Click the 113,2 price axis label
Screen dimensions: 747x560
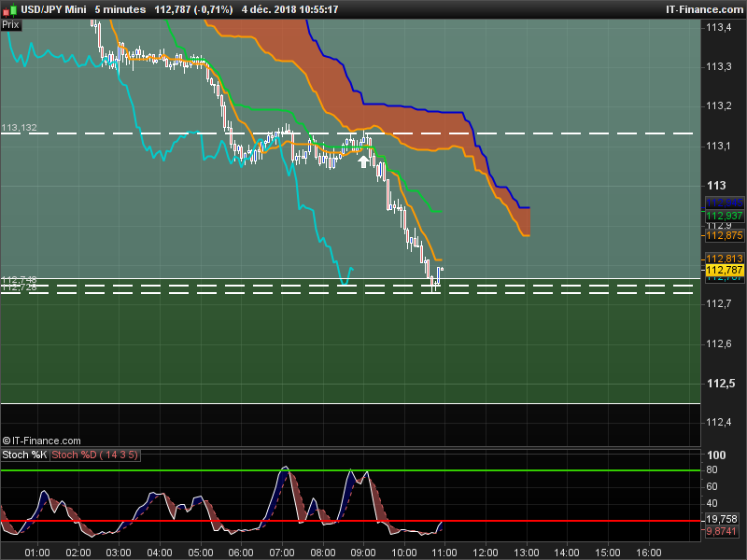tap(718, 105)
